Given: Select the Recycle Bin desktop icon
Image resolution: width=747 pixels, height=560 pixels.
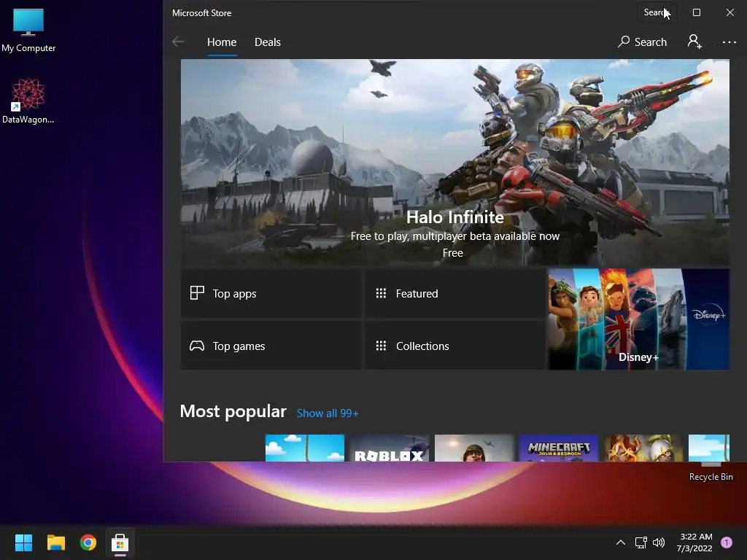Looking at the screenshot, I should 711,472.
